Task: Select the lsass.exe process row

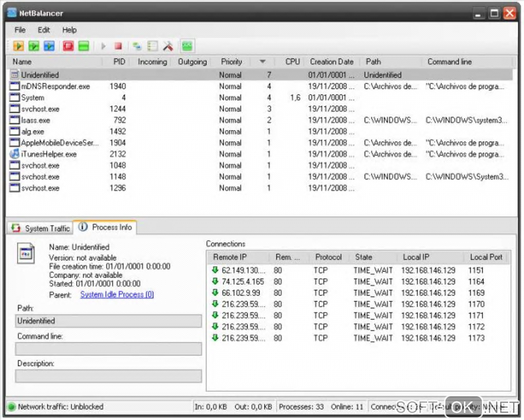Action: pyautogui.click(x=260, y=120)
